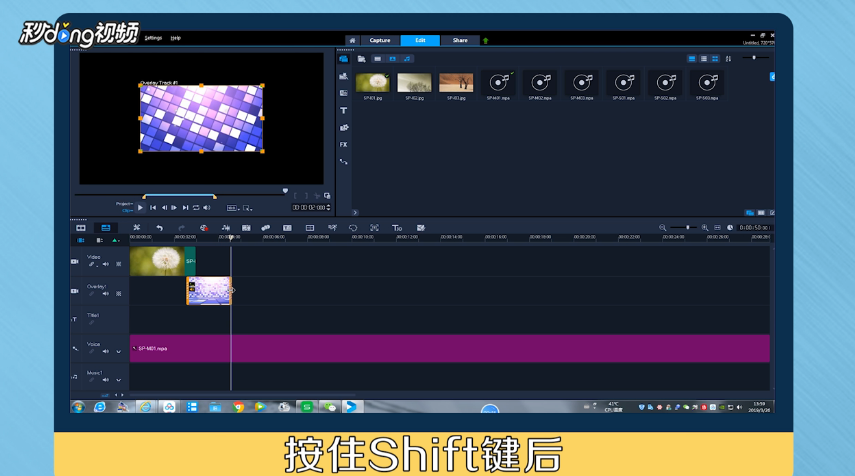
Task: Select the overlay clip on Overlay1 track
Action: (209, 291)
